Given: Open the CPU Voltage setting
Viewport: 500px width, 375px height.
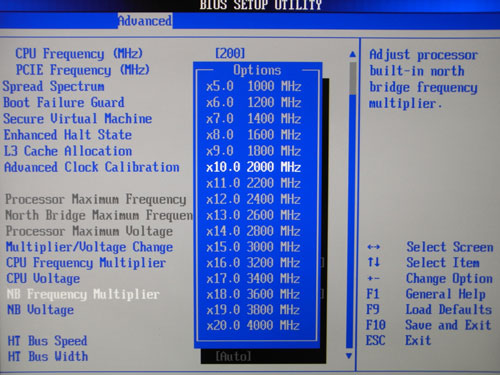Looking at the screenshot, I should [43, 279].
